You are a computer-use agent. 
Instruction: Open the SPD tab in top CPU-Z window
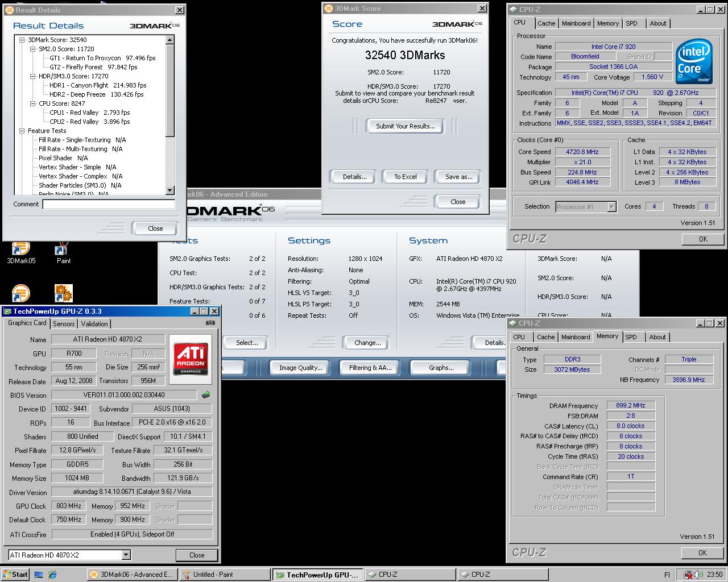point(631,23)
